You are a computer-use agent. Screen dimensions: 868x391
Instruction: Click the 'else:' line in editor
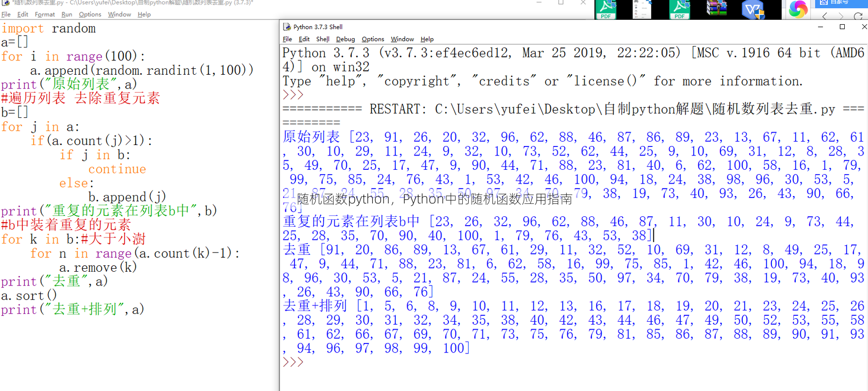77,183
